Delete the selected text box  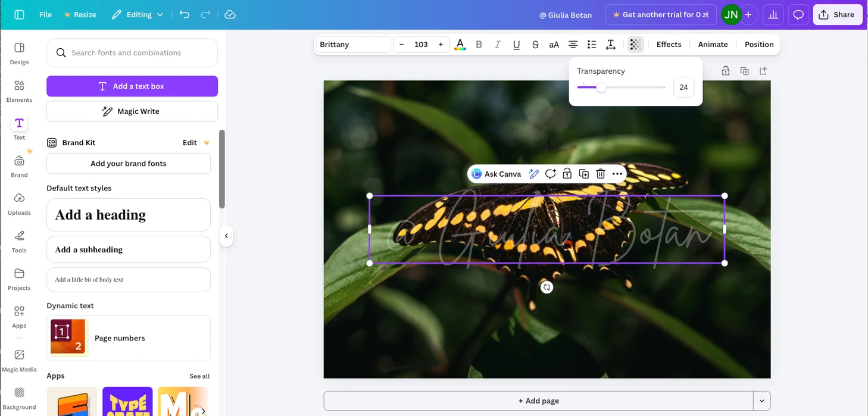pyautogui.click(x=601, y=174)
